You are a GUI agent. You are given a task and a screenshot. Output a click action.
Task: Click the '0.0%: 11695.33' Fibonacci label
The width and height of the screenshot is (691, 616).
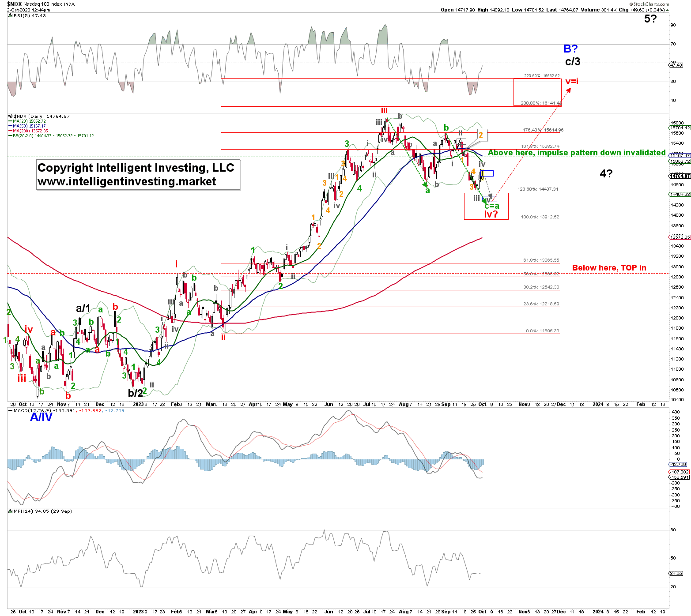pos(543,331)
